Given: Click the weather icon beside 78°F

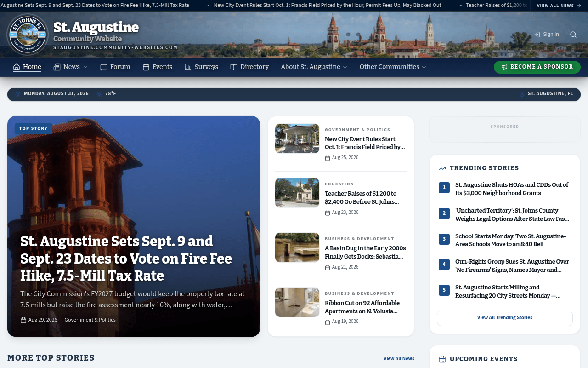Looking at the screenshot, I should pyautogui.click(x=99, y=94).
